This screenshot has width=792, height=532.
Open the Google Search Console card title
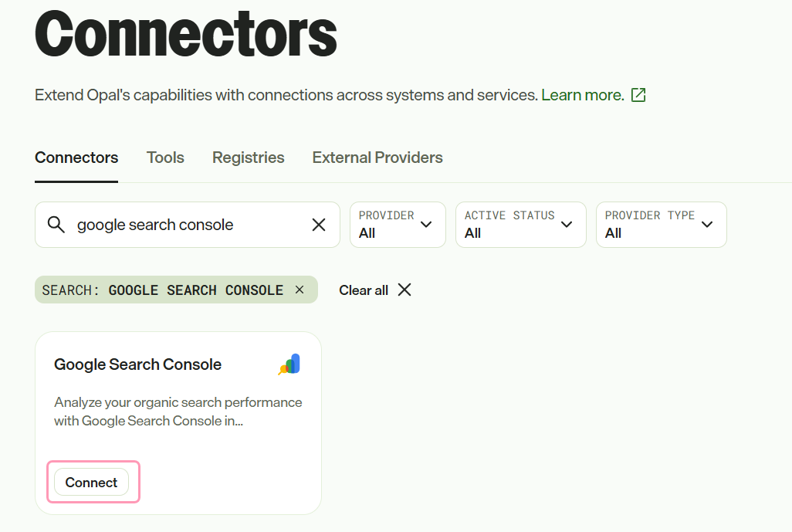click(x=138, y=364)
